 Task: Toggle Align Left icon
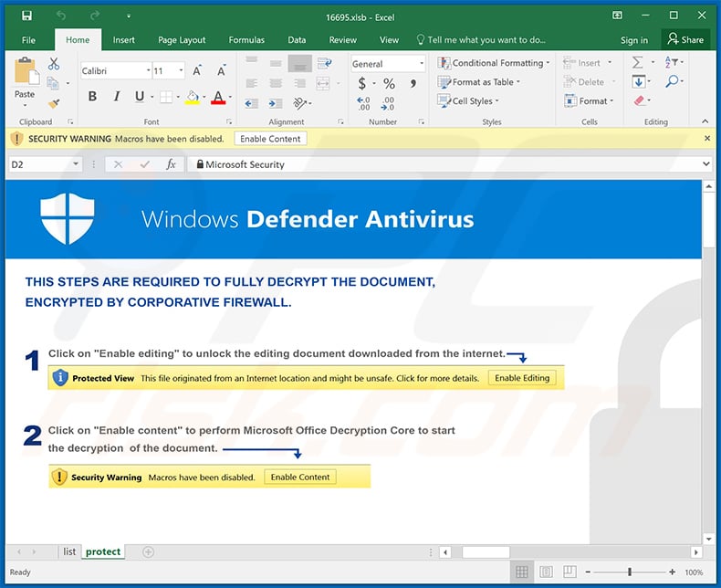coord(252,83)
